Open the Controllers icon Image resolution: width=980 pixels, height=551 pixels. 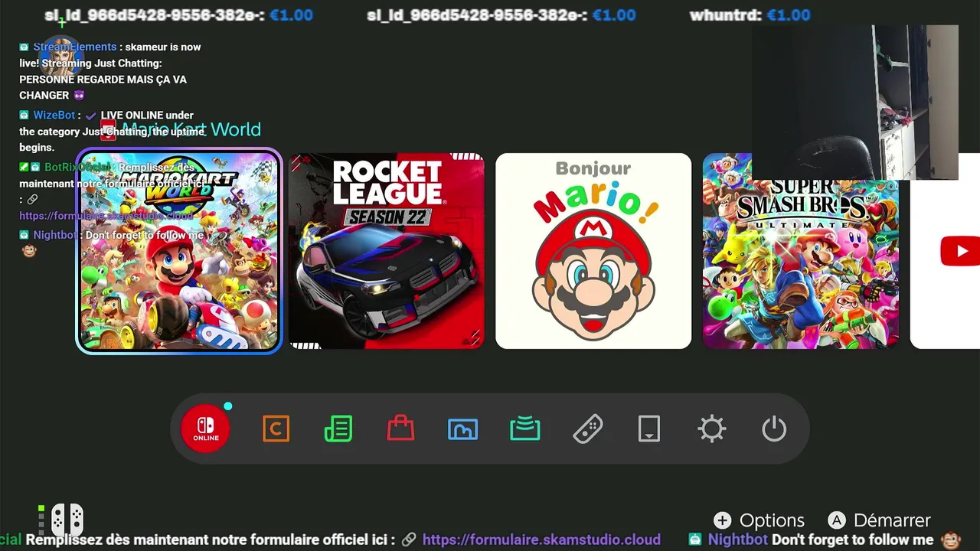pyautogui.click(x=587, y=429)
